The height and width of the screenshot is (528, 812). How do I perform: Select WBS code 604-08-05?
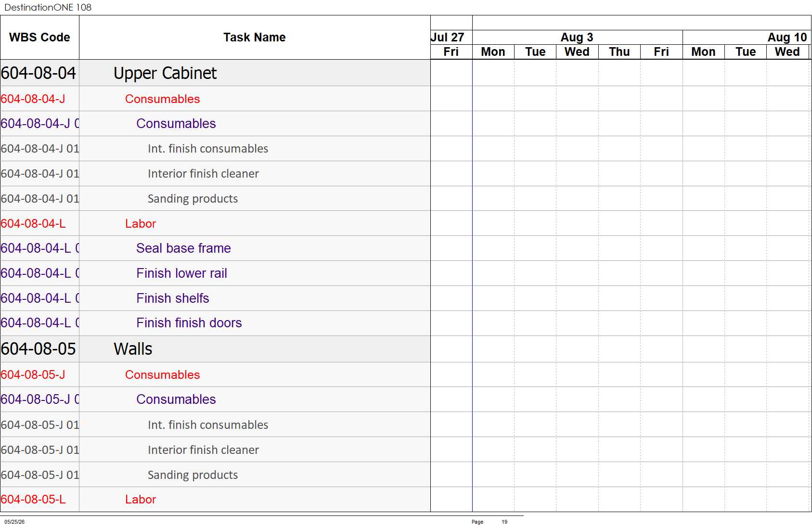pyautogui.click(x=39, y=349)
